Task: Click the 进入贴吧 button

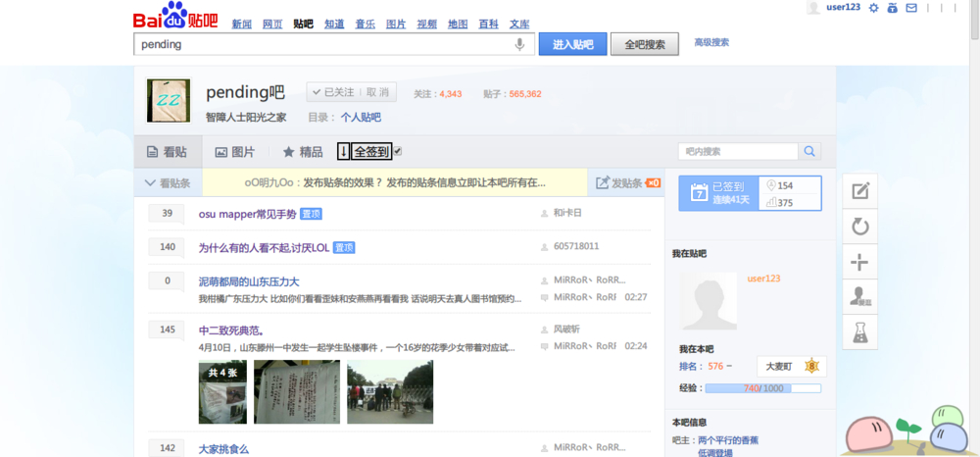Action: pyautogui.click(x=572, y=44)
